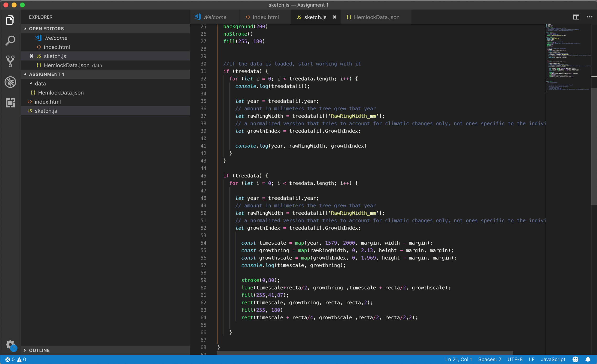Open sketch.js in Assignment 1 folder
The width and height of the screenshot is (597, 364).
coord(105,111)
